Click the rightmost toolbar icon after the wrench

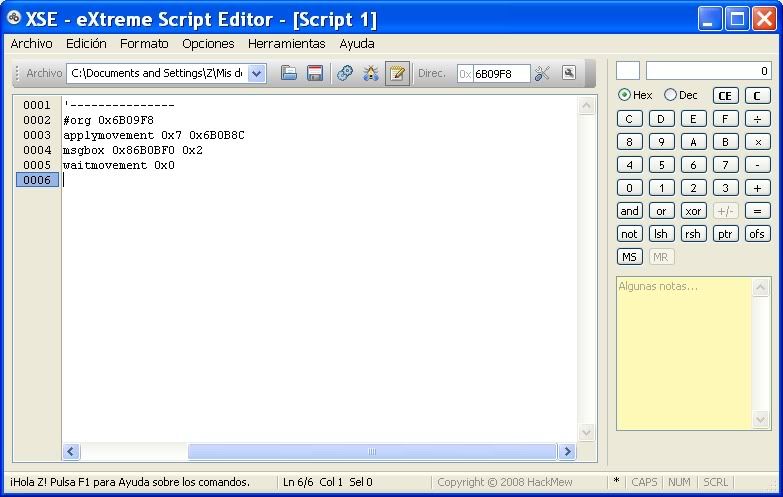(x=569, y=73)
